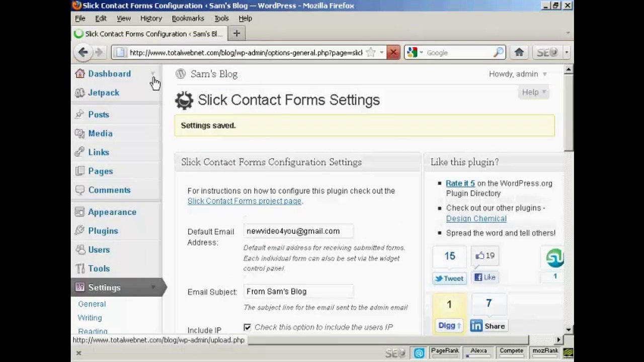Click the Comments bubble icon
The image size is (644, 362).
coord(79,190)
